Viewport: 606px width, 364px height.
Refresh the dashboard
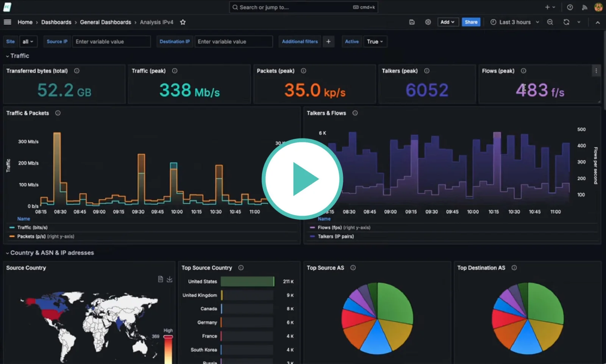coord(566,22)
